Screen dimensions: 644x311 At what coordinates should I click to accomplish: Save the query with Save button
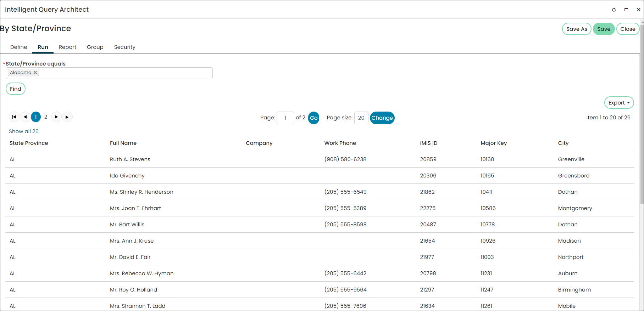604,29
